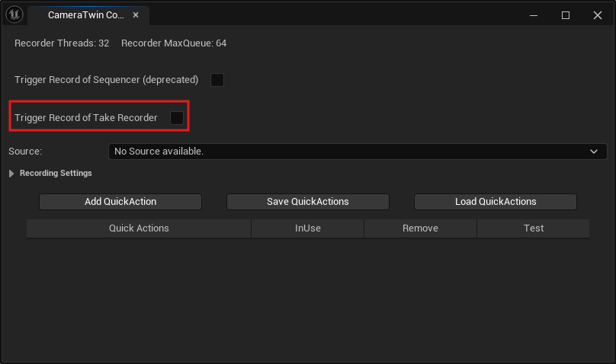The width and height of the screenshot is (616, 364).
Task: Click the InUse column header
Action: click(x=307, y=228)
